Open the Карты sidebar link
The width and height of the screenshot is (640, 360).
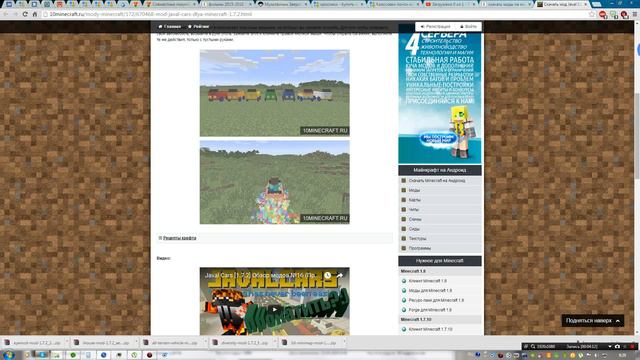[x=414, y=200]
